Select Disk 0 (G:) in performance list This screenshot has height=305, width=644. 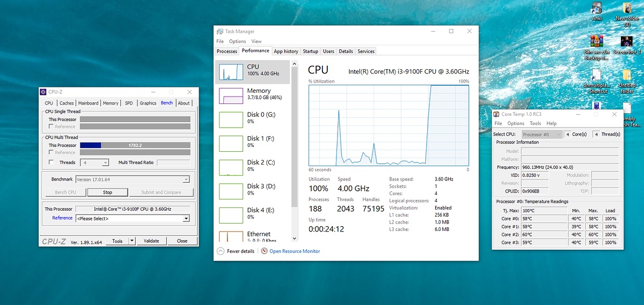pyautogui.click(x=253, y=119)
